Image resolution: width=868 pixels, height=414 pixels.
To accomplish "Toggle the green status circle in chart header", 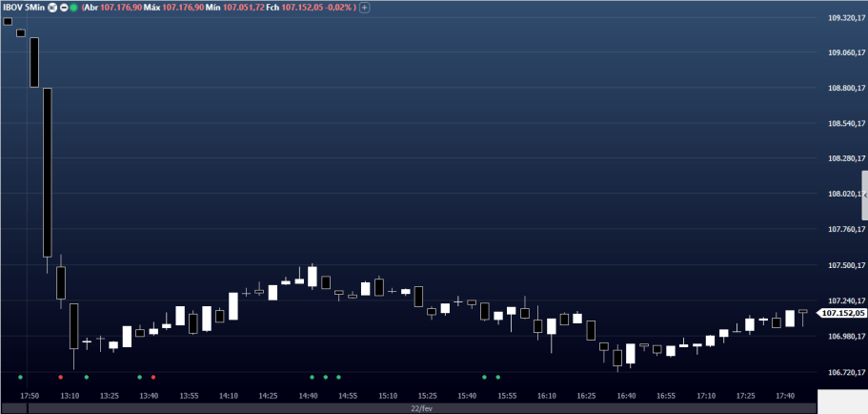I will tap(74, 8).
